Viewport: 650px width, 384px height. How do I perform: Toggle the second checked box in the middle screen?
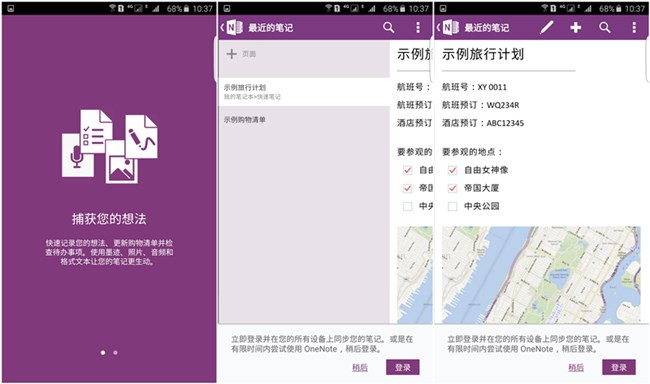[x=408, y=188]
